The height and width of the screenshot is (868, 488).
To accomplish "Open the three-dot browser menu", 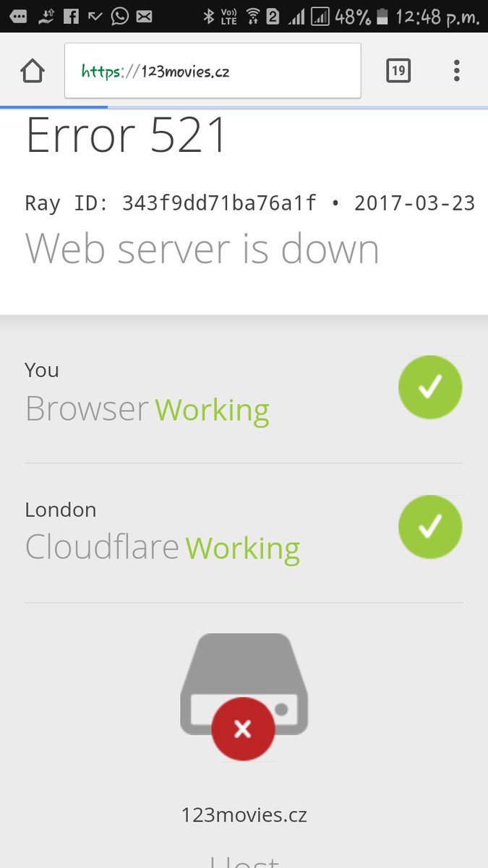I will click(x=456, y=71).
